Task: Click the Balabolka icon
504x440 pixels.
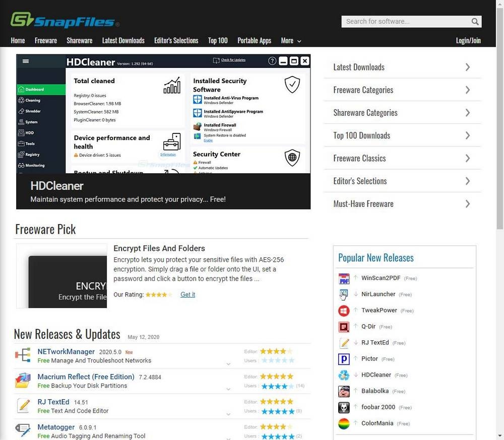Action: [x=344, y=391]
